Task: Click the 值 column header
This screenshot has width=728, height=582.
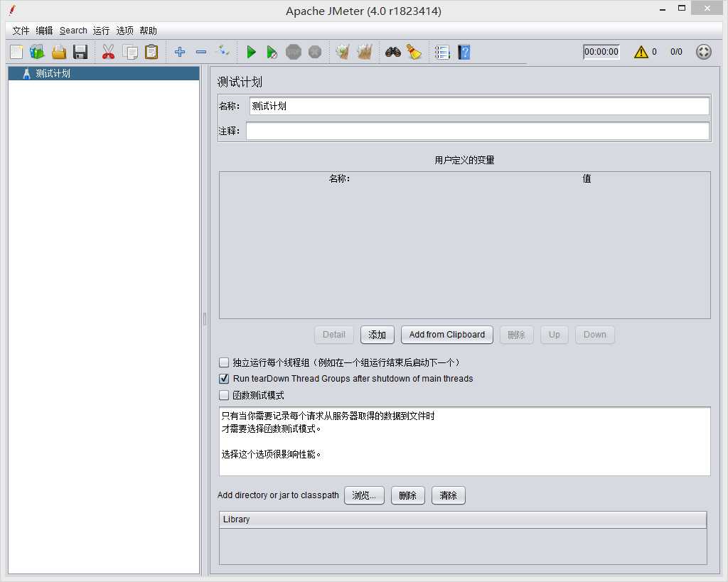Action: (x=587, y=178)
